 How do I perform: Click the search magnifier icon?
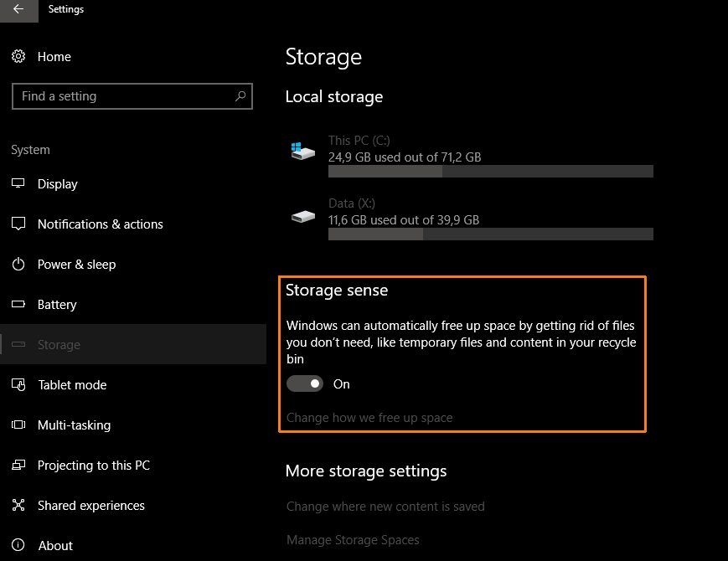click(240, 96)
